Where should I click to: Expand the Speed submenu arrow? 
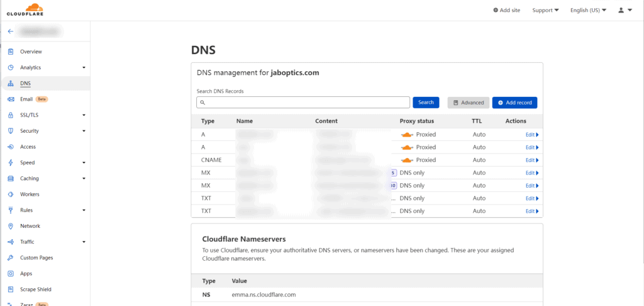[x=84, y=163]
